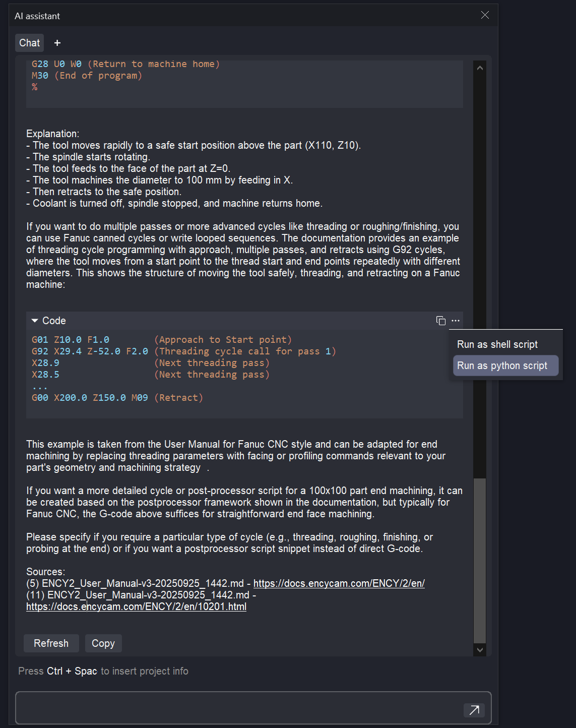Send the message with the arrow icon
The width and height of the screenshot is (576, 728).
click(474, 710)
